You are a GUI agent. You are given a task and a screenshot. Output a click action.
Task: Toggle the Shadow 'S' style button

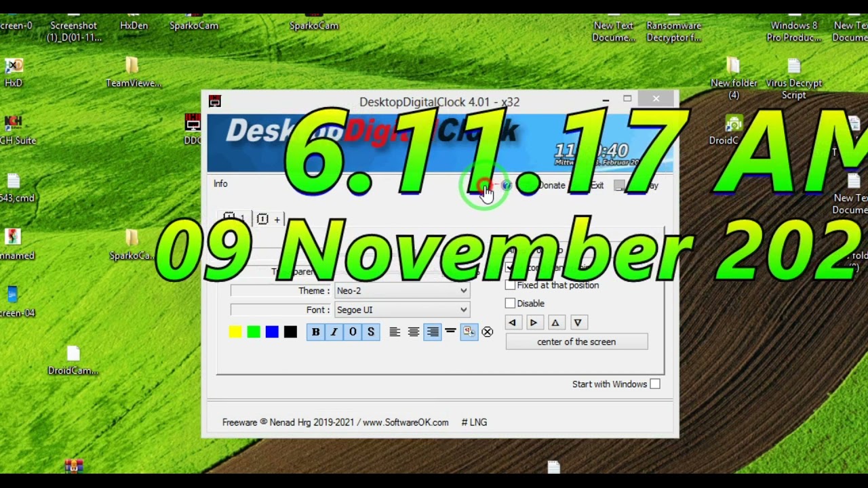pyautogui.click(x=371, y=332)
